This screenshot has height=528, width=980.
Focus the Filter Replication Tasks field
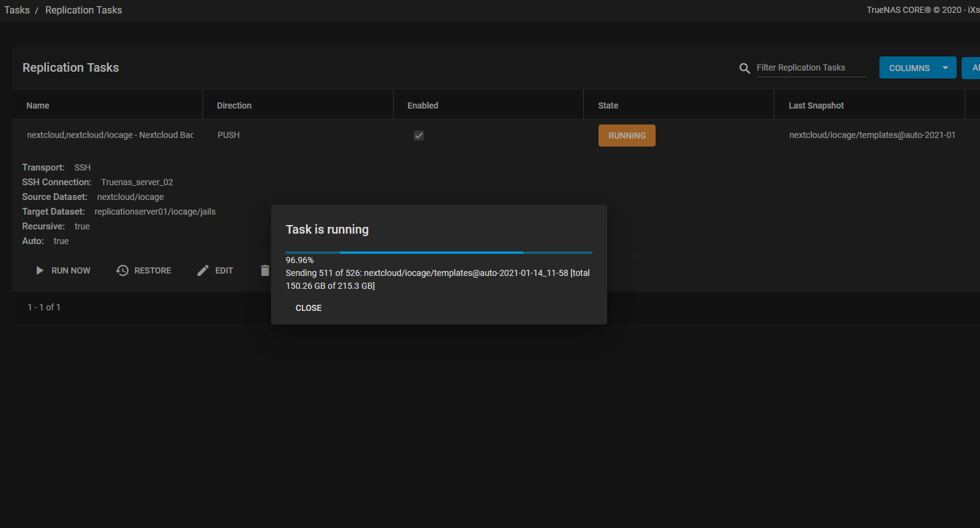pos(811,67)
